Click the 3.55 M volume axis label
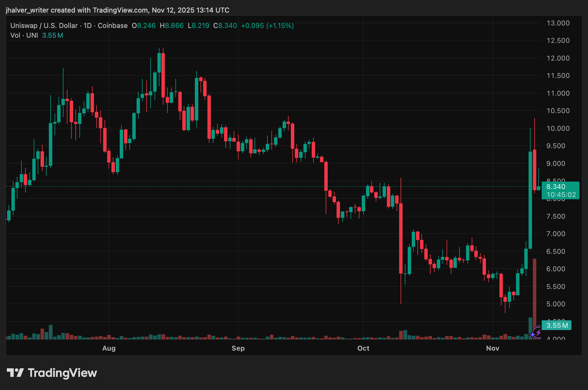Image resolution: width=588 pixels, height=390 pixels. tap(557, 325)
